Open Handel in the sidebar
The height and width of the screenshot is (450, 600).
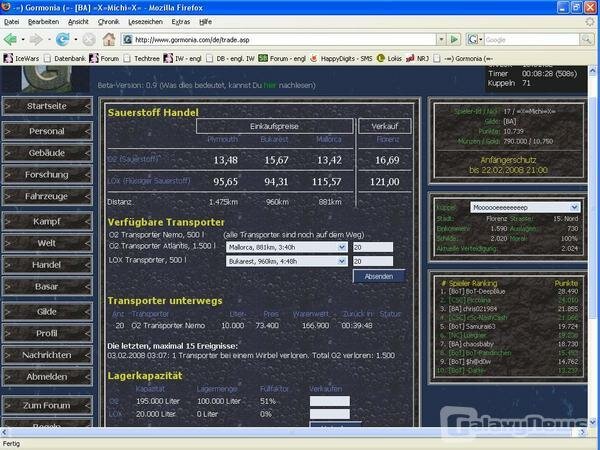pyautogui.click(x=46, y=265)
